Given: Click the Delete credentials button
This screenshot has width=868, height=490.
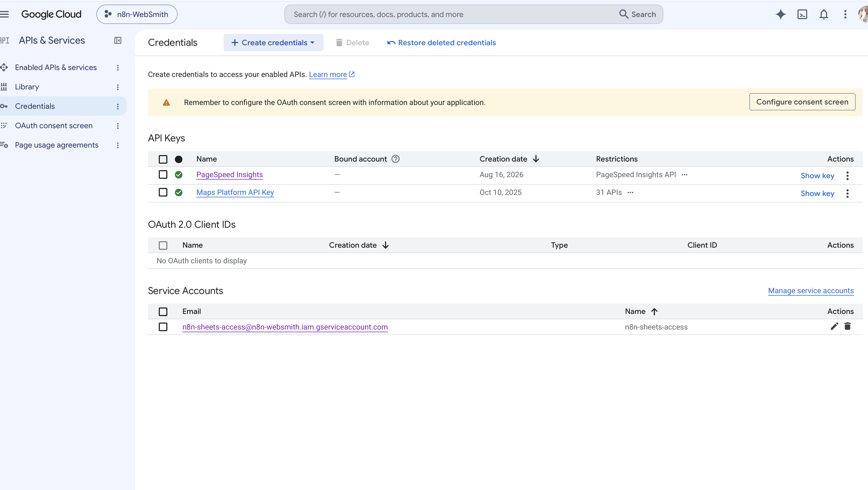Looking at the screenshot, I should click(352, 43).
